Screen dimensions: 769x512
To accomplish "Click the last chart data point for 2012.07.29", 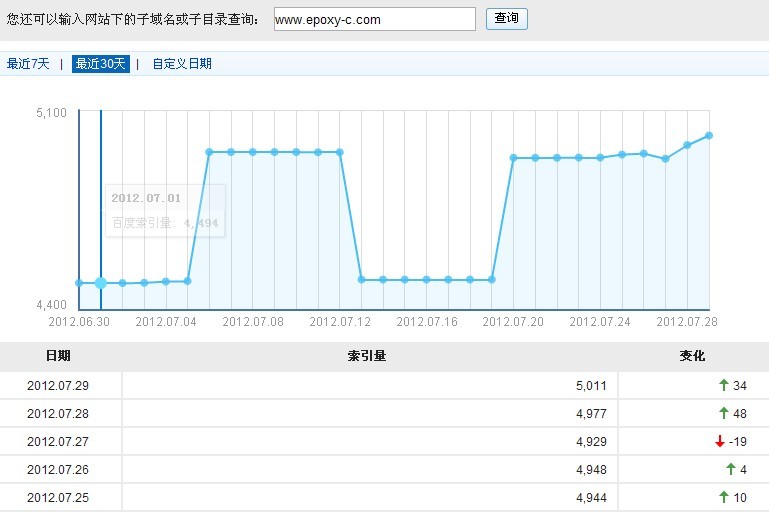I will point(709,135).
